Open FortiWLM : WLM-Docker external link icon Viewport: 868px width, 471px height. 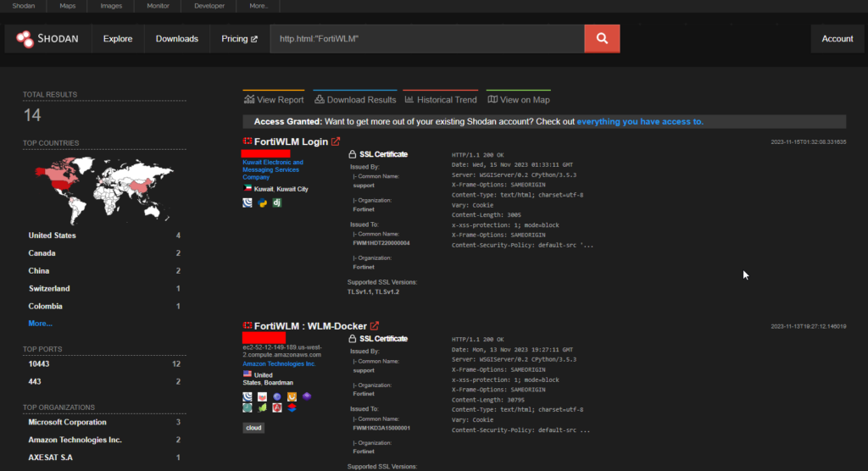374,326
